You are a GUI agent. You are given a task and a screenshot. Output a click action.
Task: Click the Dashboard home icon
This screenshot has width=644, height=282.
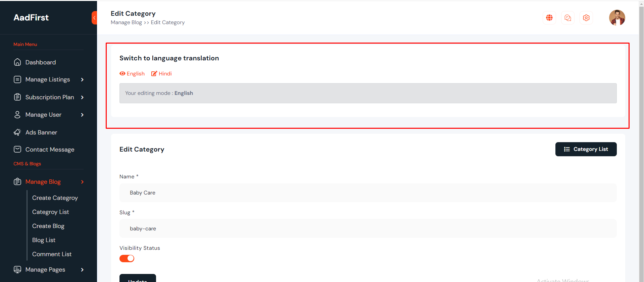(x=17, y=62)
